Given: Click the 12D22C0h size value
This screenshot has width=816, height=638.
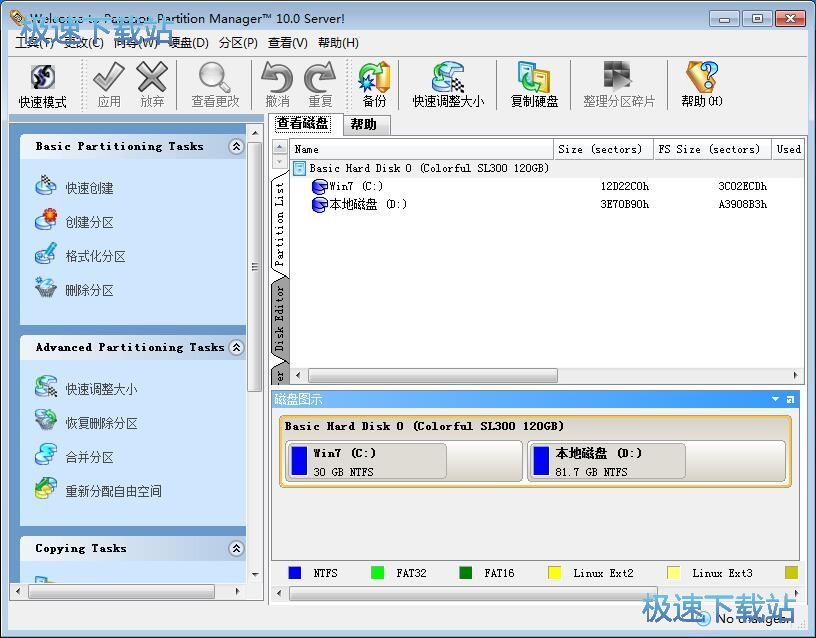Looking at the screenshot, I should 624,186.
